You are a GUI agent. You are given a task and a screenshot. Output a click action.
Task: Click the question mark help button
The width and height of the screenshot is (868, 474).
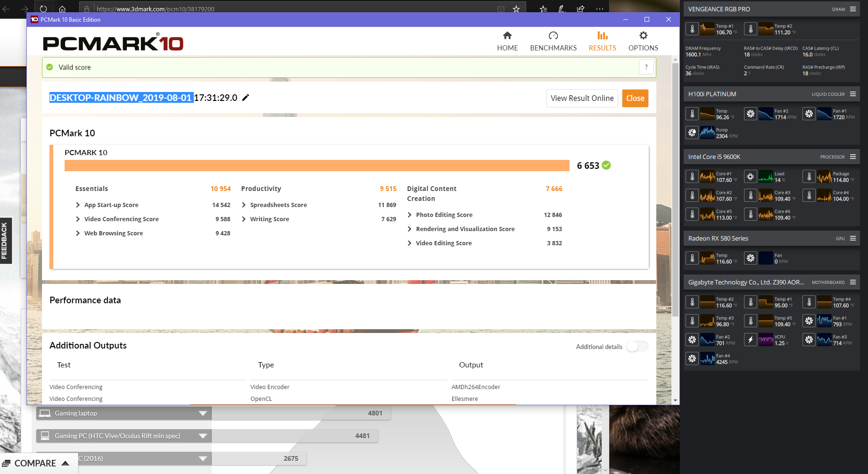[x=646, y=67]
